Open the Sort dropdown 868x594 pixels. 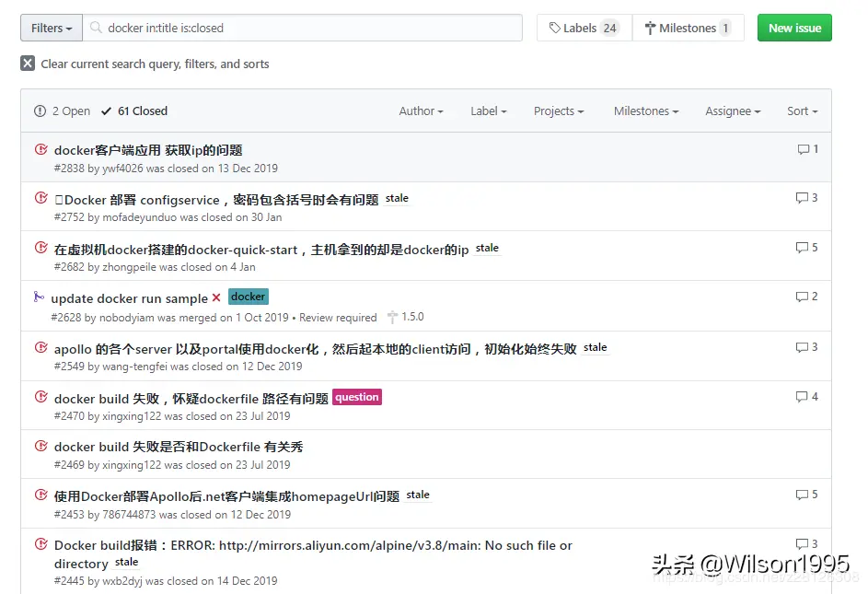[801, 111]
